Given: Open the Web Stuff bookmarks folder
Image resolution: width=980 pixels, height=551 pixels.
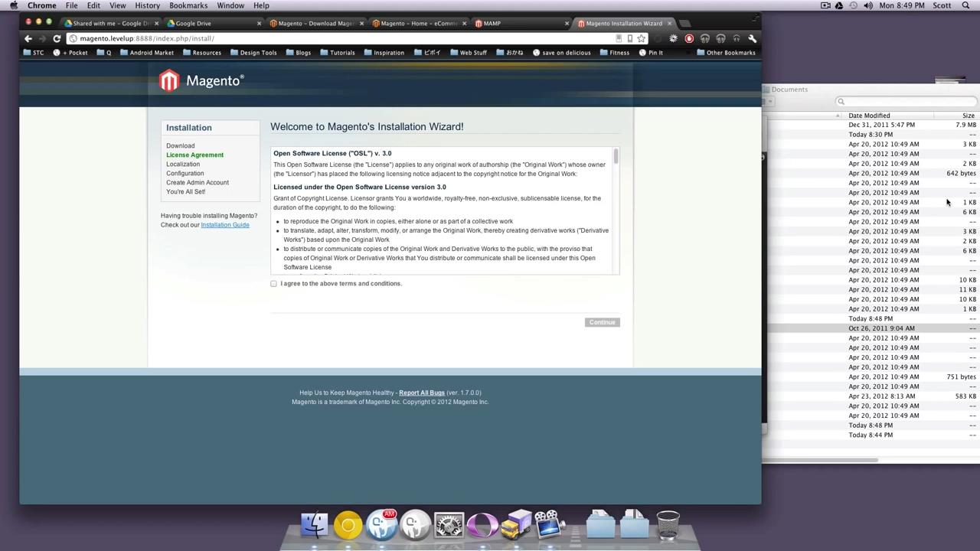Looking at the screenshot, I should [469, 53].
